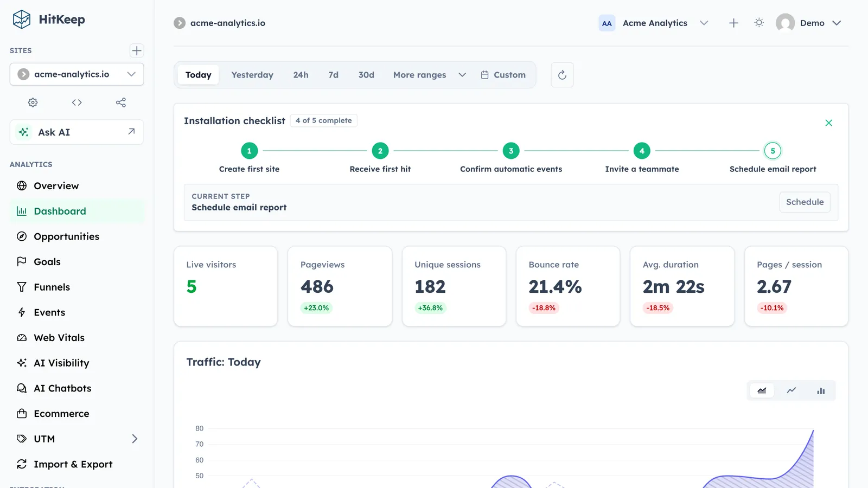Screen dimensions: 868x488
Task: Click the Avg. duration value 2m 22s
Action: (x=673, y=286)
